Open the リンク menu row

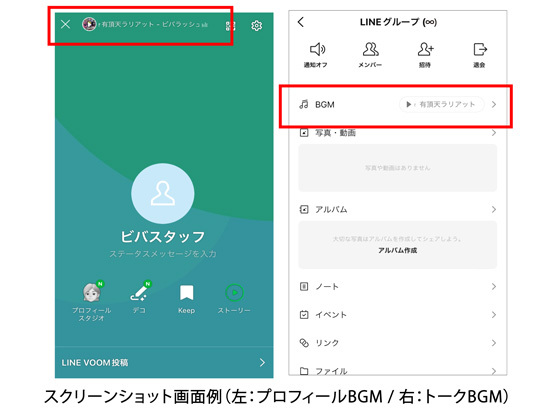coord(398,343)
